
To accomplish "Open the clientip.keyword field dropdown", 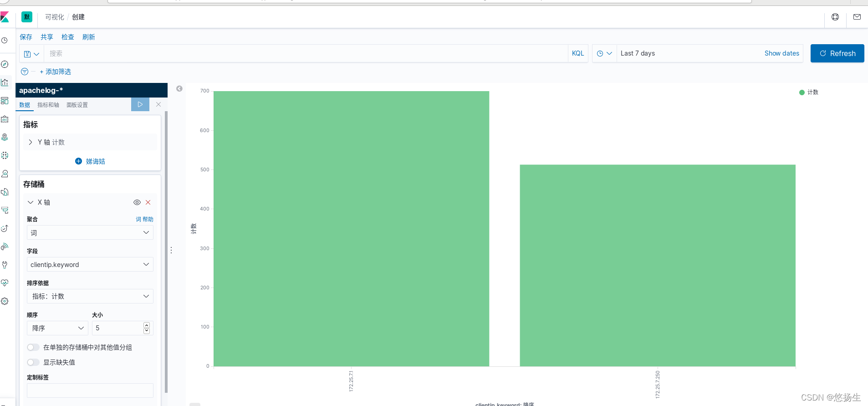I will (90, 264).
